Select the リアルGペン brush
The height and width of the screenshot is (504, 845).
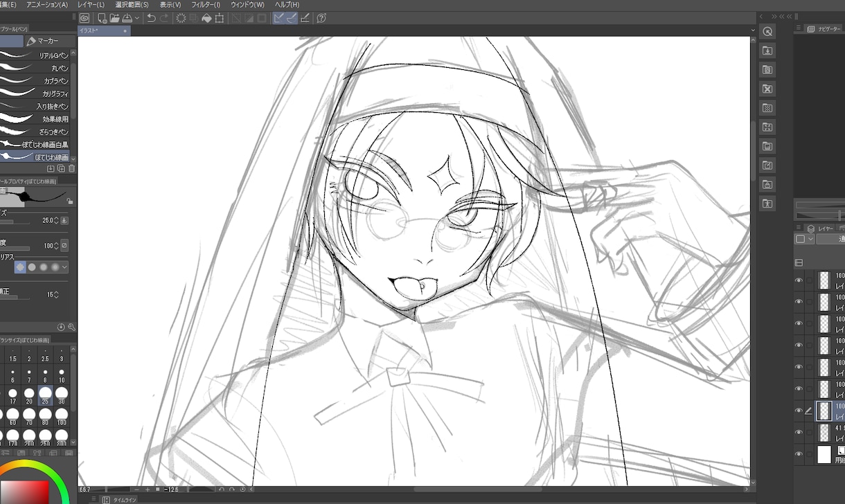(35, 55)
